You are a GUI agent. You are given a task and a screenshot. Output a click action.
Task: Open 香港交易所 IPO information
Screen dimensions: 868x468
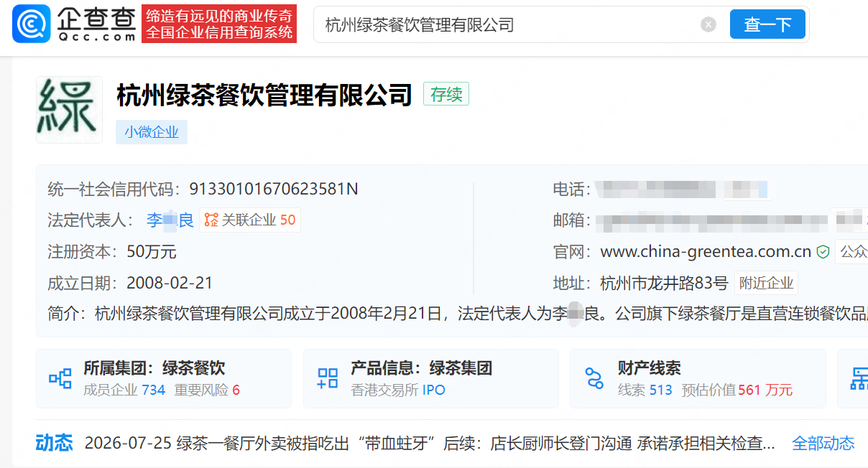tap(398, 390)
